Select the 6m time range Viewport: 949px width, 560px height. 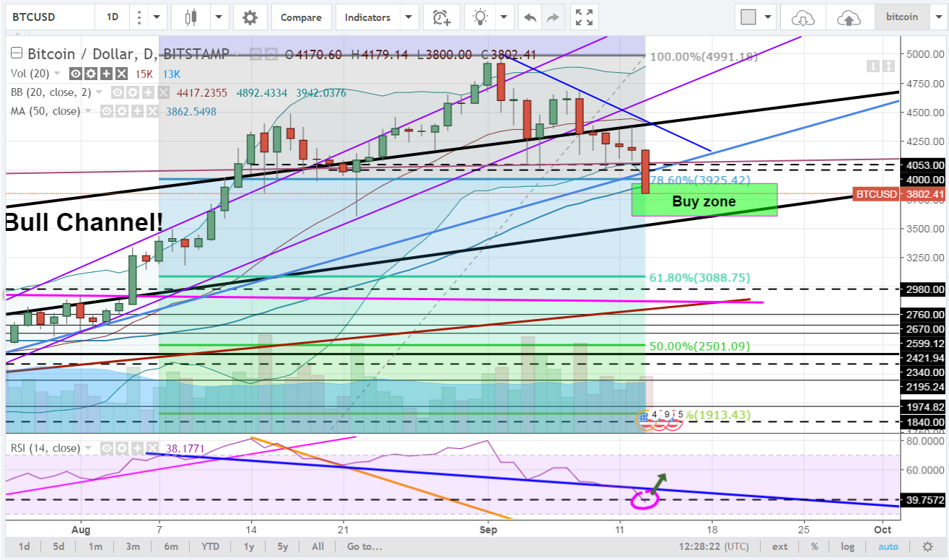pos(170,546)
